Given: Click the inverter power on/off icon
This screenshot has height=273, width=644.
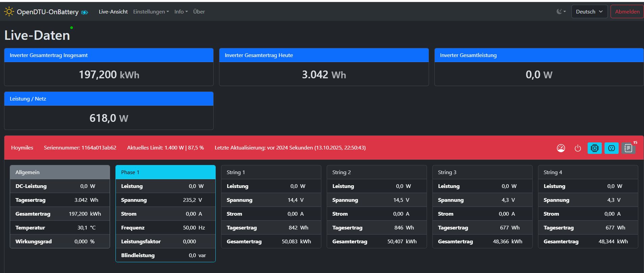Looking at the screenshot, I should 578,148.
